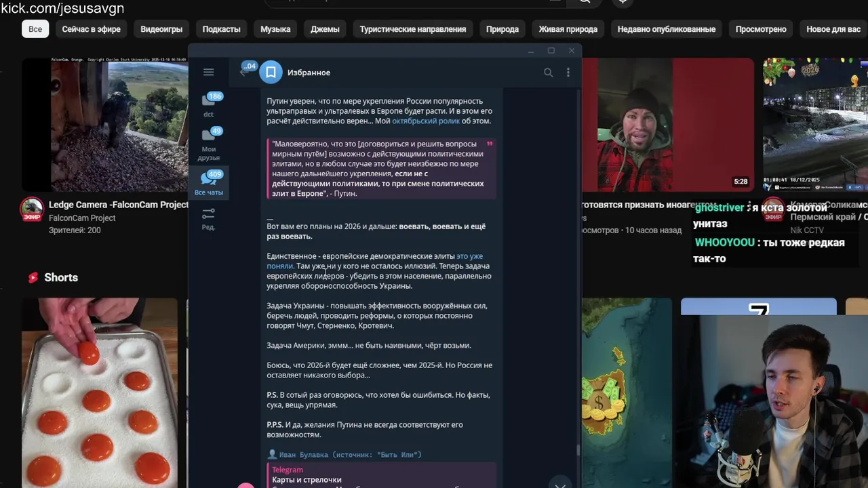Maximize the Telegram window
This screenshot has height=488, width=868.
[551, 51]
